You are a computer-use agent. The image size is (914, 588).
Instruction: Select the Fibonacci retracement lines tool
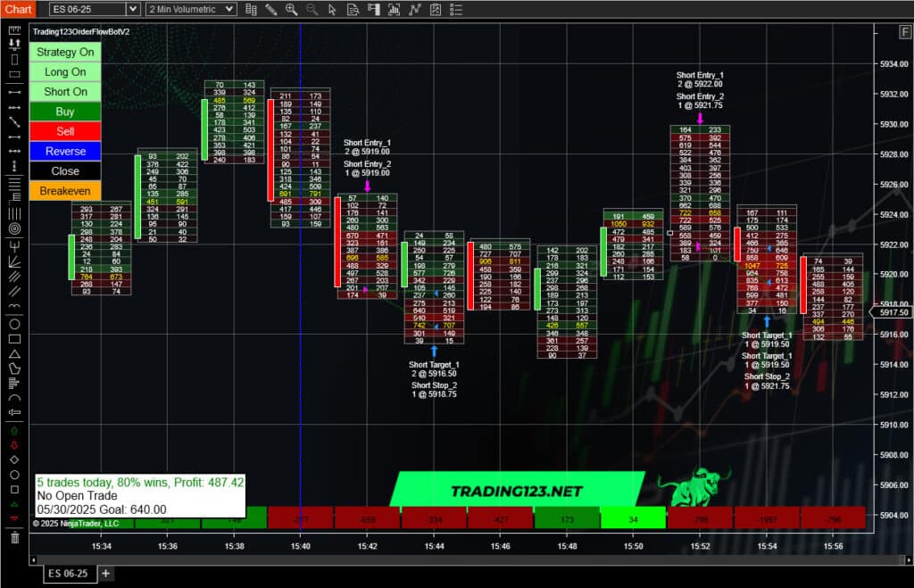pyautogui.click(x=14, y=184)
